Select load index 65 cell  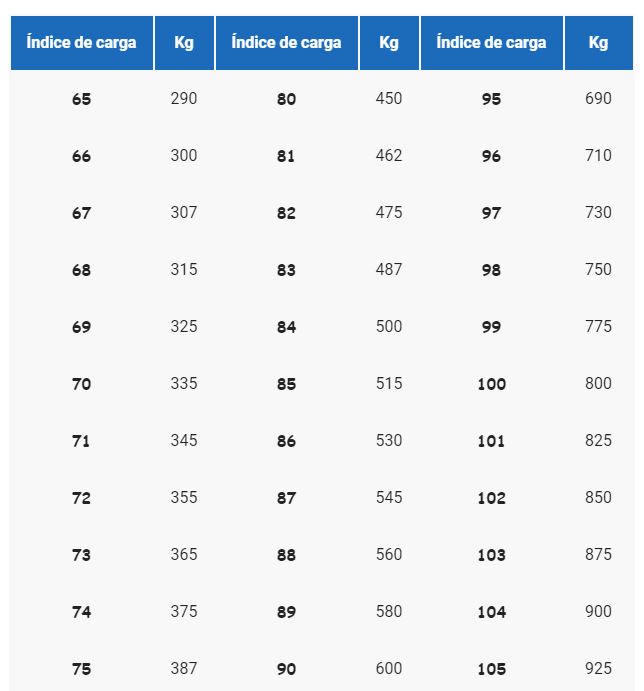point(82,99)
